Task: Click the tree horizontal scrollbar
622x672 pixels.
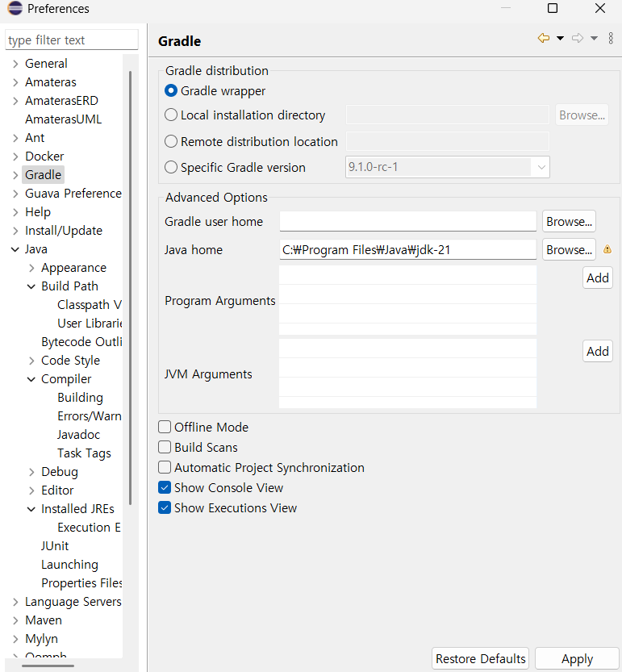Action: 48,666
